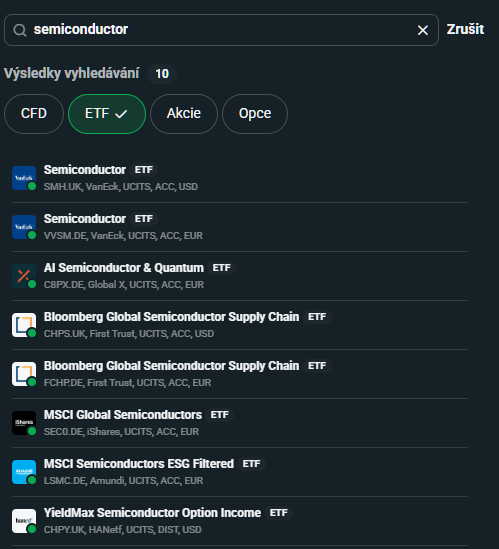
Task: Click VanEck logo for SMH.UK
Action: pyautogui.click(x=24, y=178)
